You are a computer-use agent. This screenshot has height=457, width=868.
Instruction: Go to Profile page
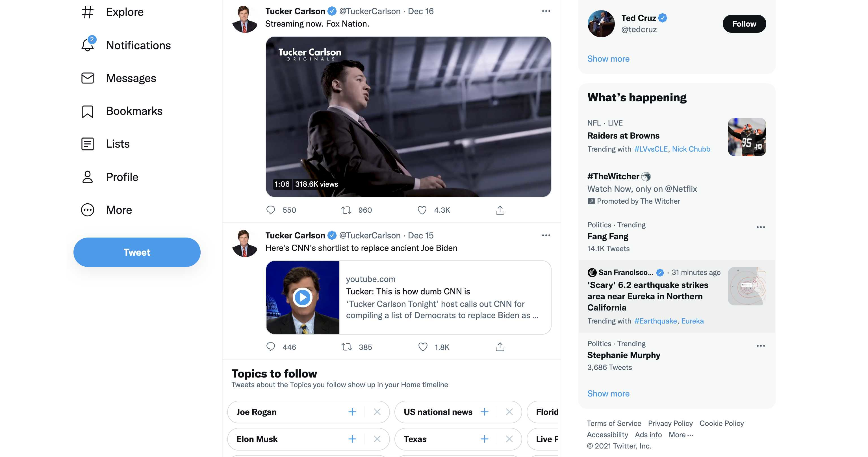coord(122,177)
